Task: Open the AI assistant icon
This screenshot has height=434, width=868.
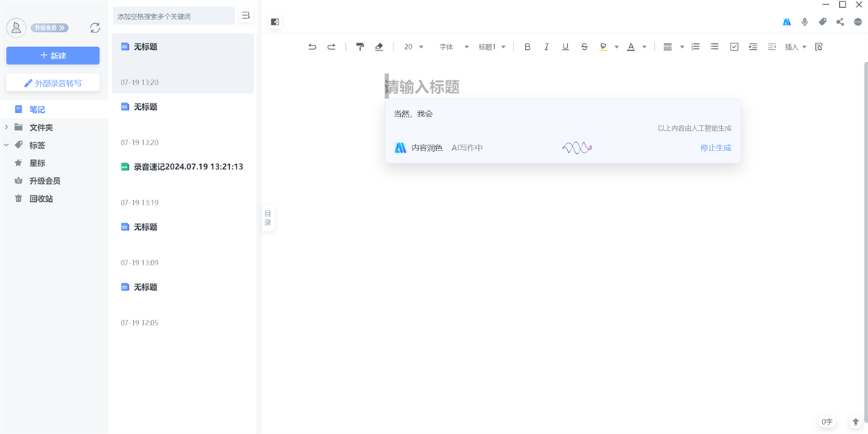Action: click(x=786, y=22)
